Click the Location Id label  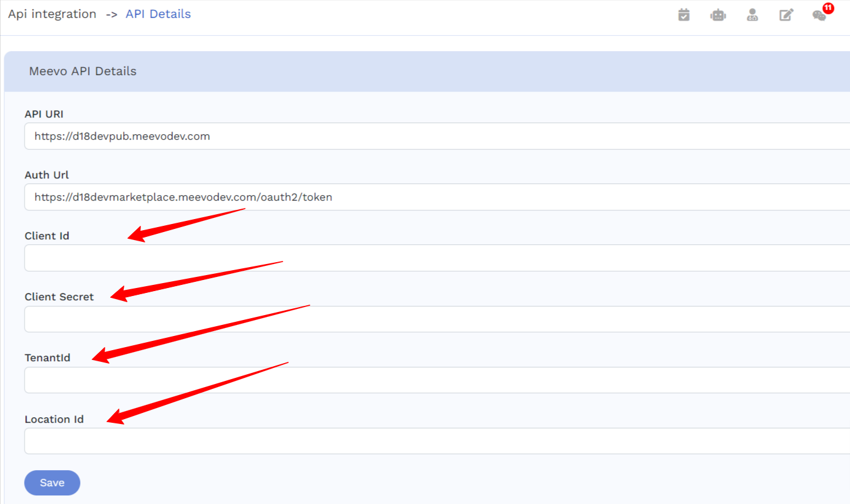coord(54,419)
